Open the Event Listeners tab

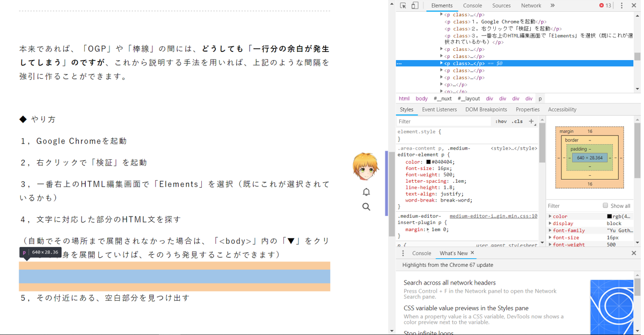439,109
